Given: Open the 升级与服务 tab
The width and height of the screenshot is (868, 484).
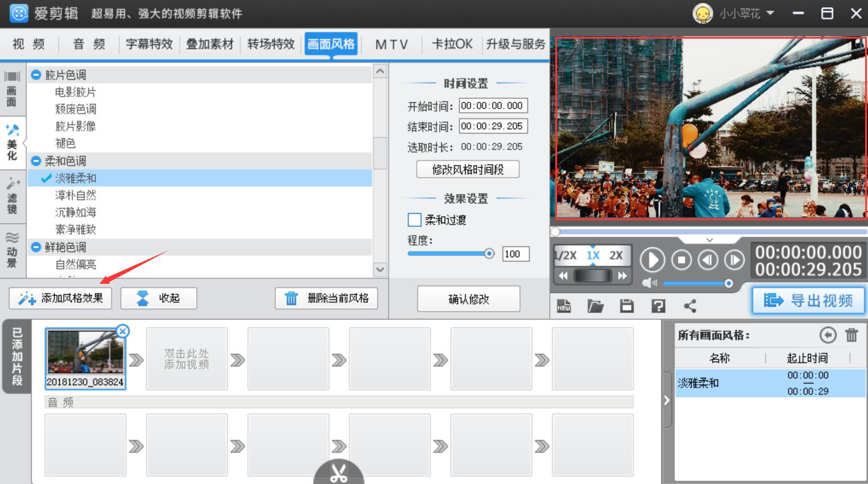Looking at the screenshot, I should tap(516, 44).
